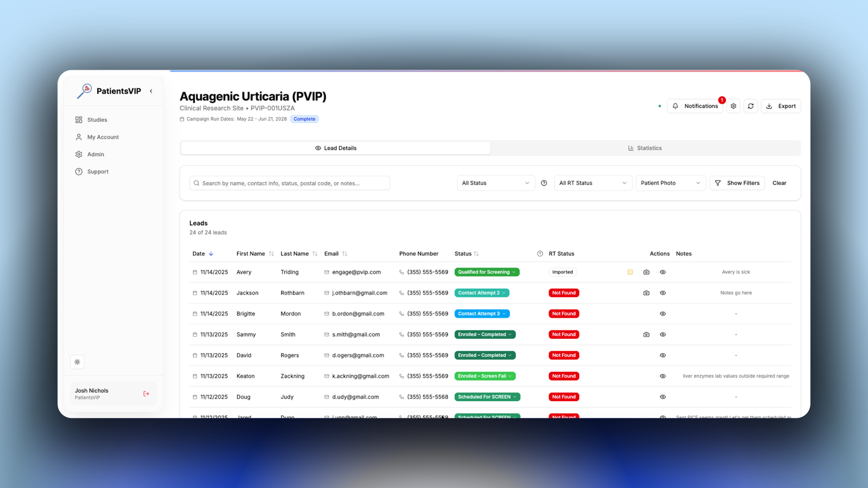View lead details eye for Brigitte Mordon
This screenshot has height=488, width=868.
(x=662, y=314)
